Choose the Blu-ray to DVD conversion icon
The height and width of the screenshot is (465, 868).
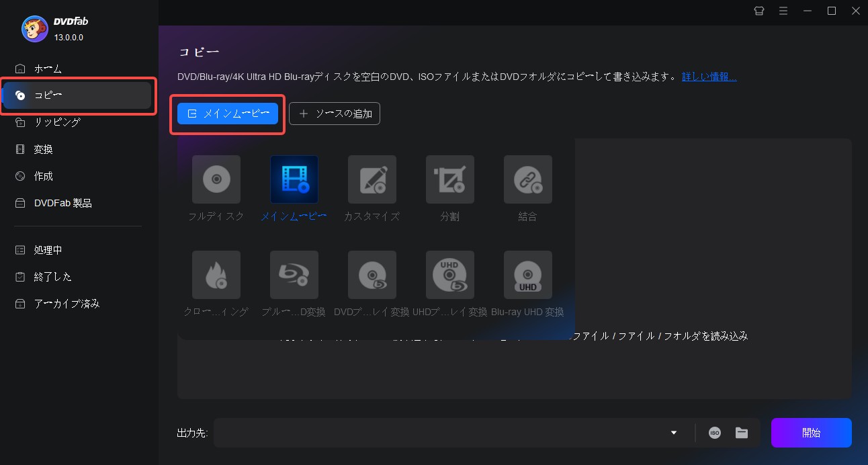click(x=294, y=275)
